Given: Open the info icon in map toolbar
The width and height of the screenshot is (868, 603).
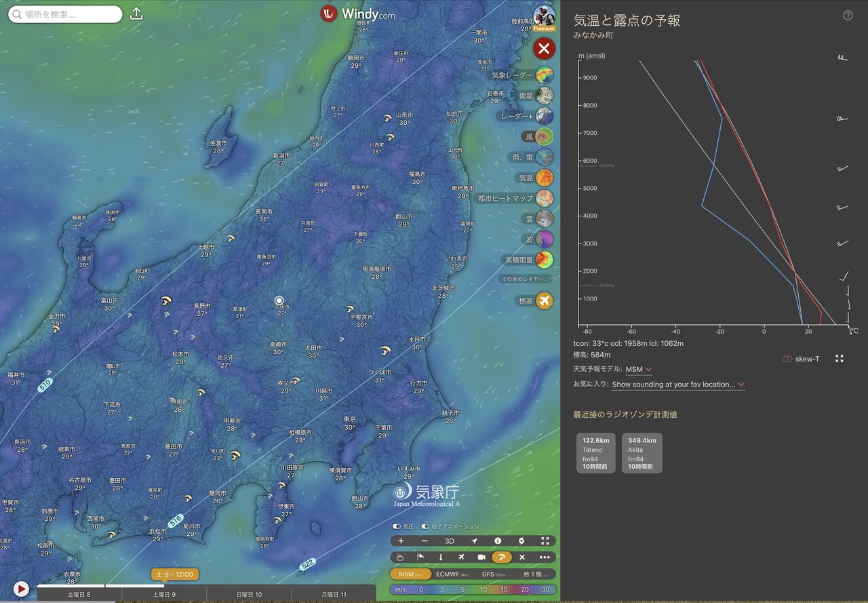Looking at the screenshot, I should pyautogui.click(x=498, y=541).
